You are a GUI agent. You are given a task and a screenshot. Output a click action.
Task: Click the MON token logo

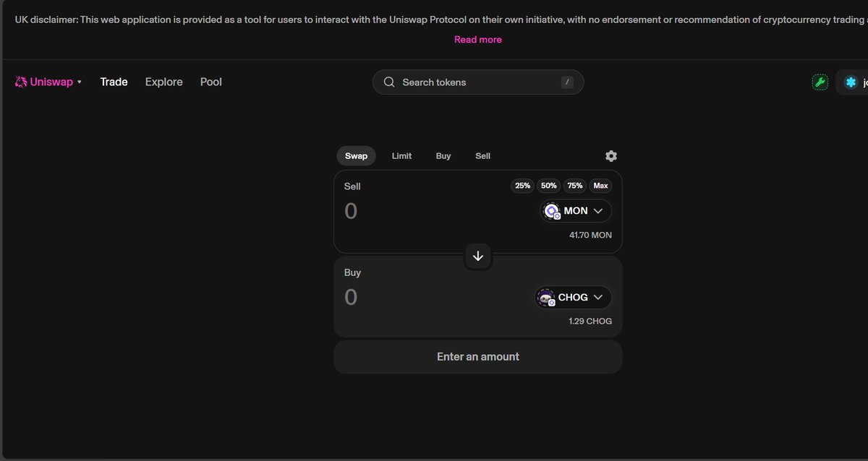tap(552, 211)
